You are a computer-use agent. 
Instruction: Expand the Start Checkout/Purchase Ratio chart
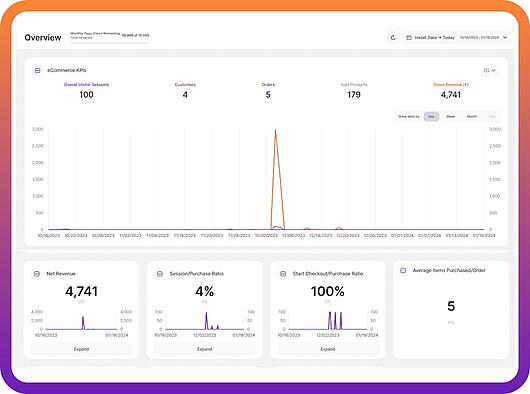(328, 349)
